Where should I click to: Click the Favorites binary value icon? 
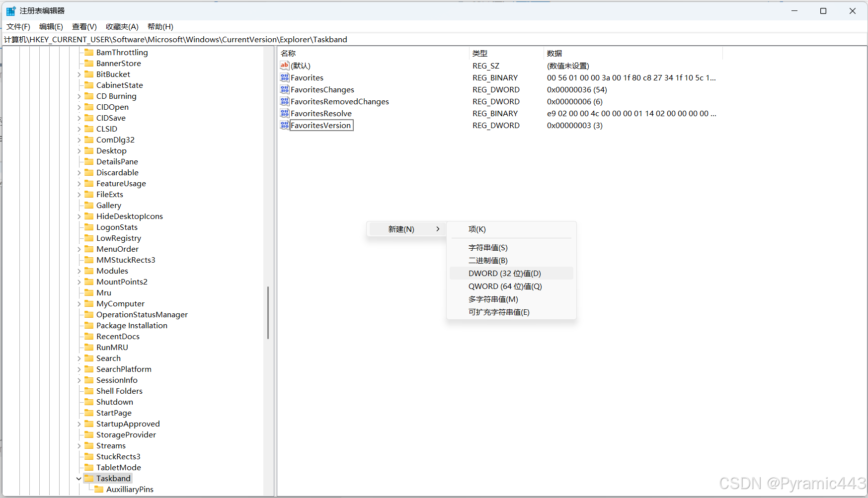tap(285, 77)
